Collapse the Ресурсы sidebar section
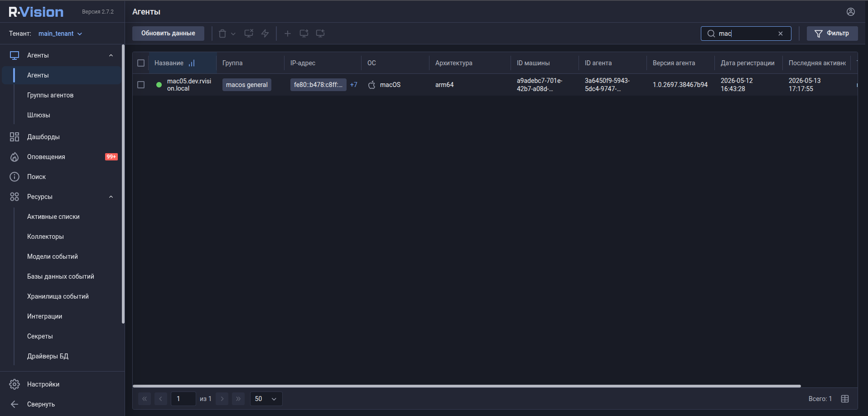This screenshot has width=868, height=416. [x=111, y=197]
